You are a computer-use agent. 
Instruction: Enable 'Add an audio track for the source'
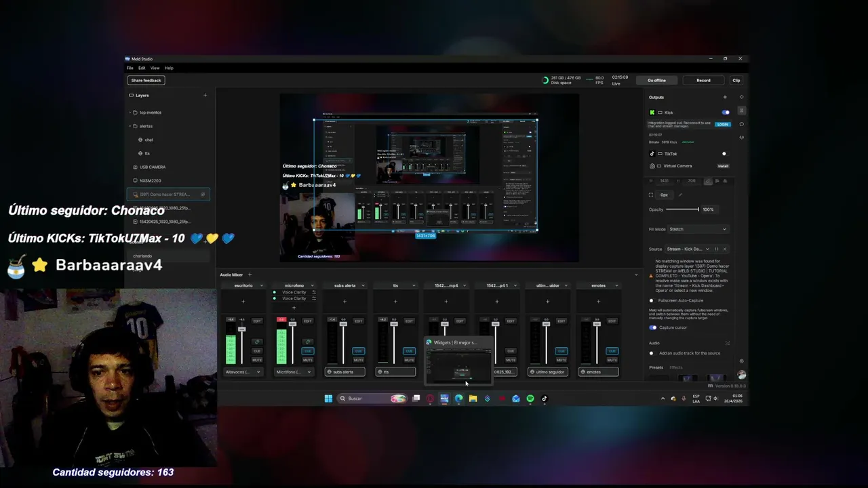652,353
